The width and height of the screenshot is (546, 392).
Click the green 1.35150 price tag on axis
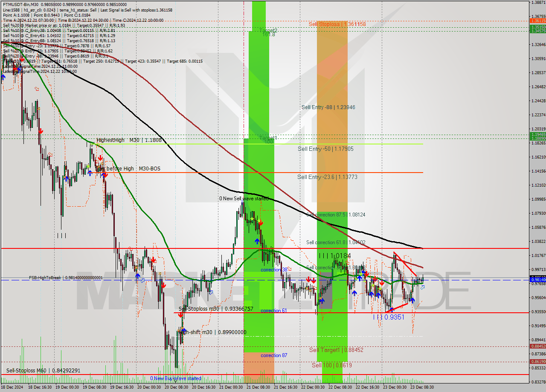tap(537, 27)
